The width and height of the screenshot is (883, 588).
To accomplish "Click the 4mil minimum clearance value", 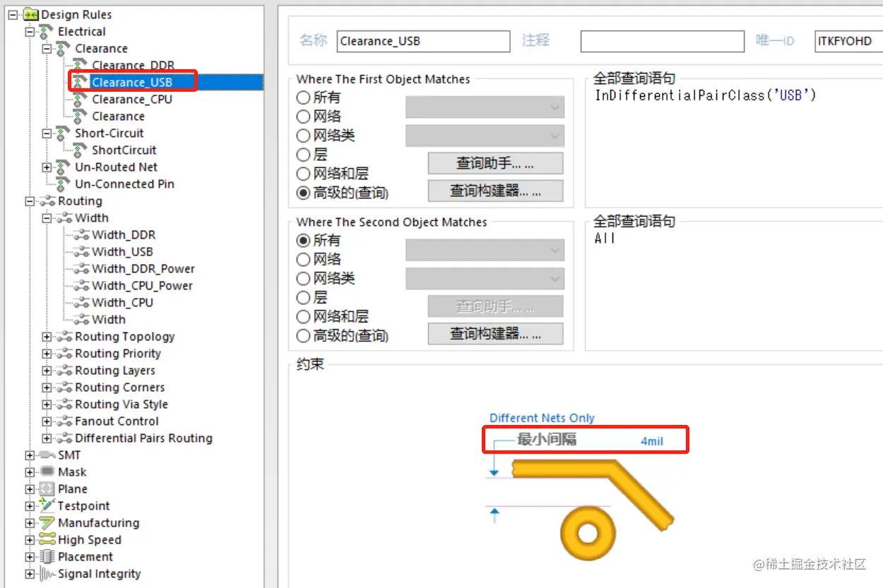I will [x=652, y=441].
